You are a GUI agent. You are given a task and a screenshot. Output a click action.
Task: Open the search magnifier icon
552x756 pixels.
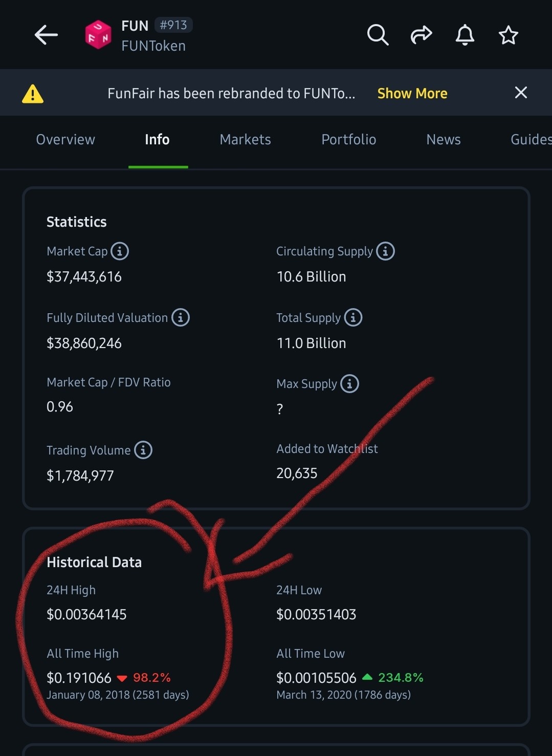(x=378, y=35)
